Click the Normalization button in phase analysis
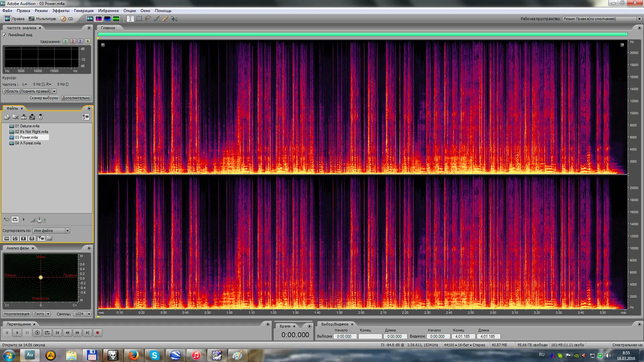The image size is (644, 362). pyautogui.click(x=17, y=314)
